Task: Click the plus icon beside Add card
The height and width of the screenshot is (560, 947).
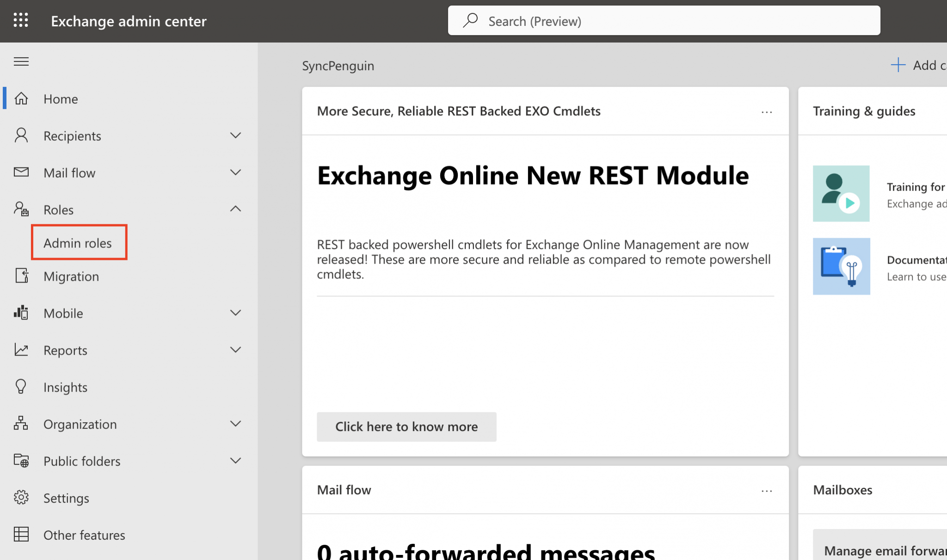Action: pyautogui.click(x=898, y=65)
